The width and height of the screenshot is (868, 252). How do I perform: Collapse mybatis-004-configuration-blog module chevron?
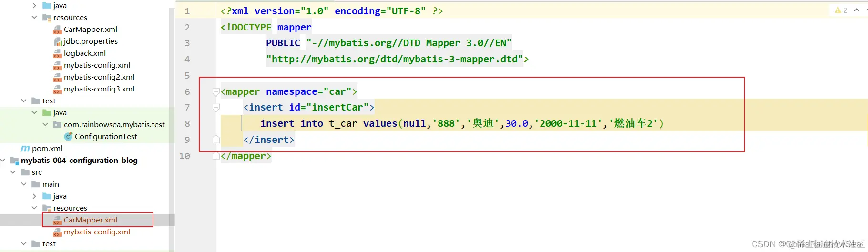[3, 161]
